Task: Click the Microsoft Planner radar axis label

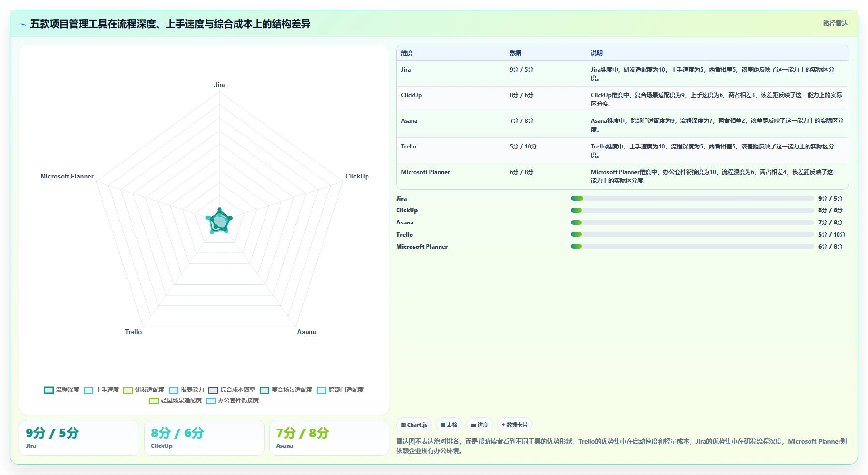Action: click(67, 176)
